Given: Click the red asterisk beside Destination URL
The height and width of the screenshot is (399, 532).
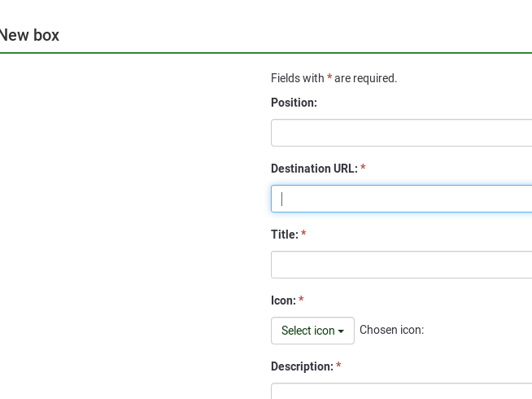Looking at the screenshot, I should (x=363, y=168).
